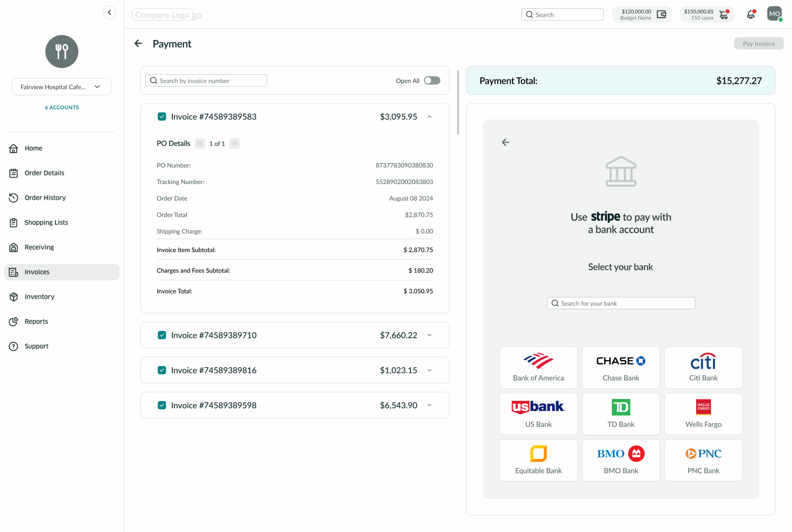The width and height of the screenshot is (792, 532).
Task: Expand Invoice #74589389816 details
Action: (429, 370)
